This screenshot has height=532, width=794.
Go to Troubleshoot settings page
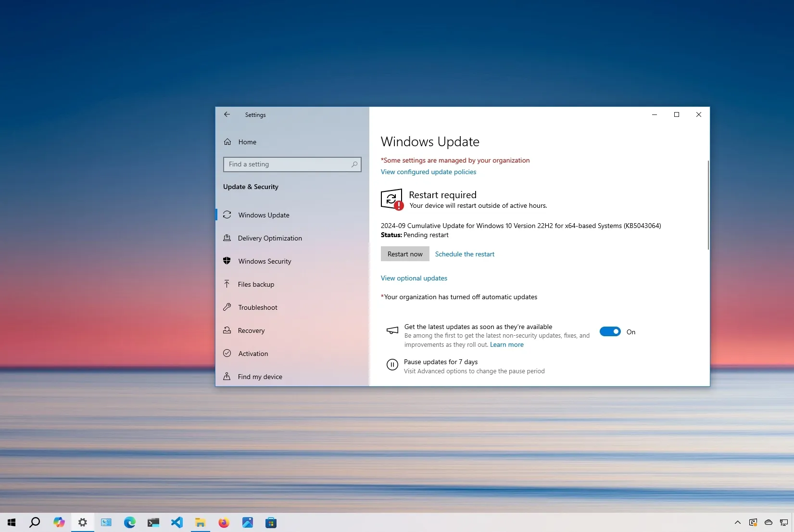pyautogui.click(x=257, y=307)
